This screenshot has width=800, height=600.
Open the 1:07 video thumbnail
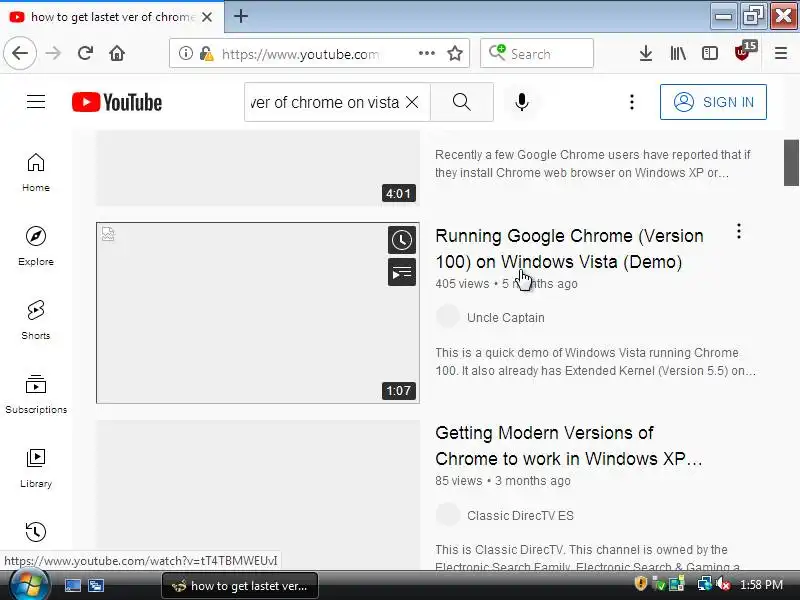pyautogui.click(x=258, y=313)
